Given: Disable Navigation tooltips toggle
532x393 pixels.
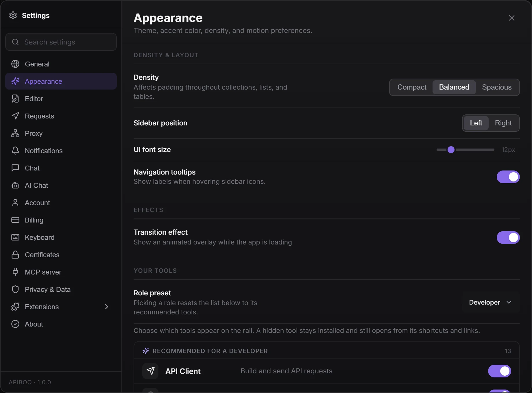Looking at the screenshot, I should (508, 177).
